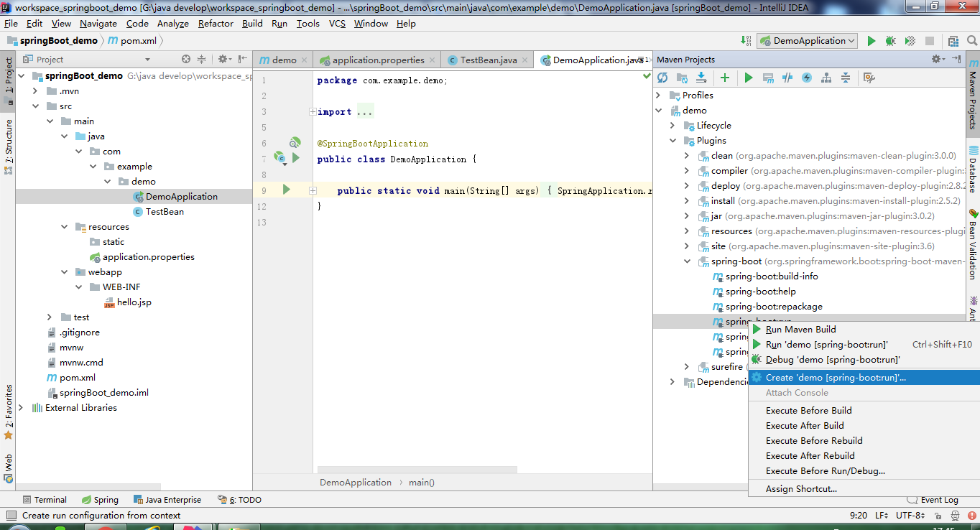Screen dimensions: 980x530
Task: Toggle Maven Offline Mode
Action: click(x=787, y=78)
